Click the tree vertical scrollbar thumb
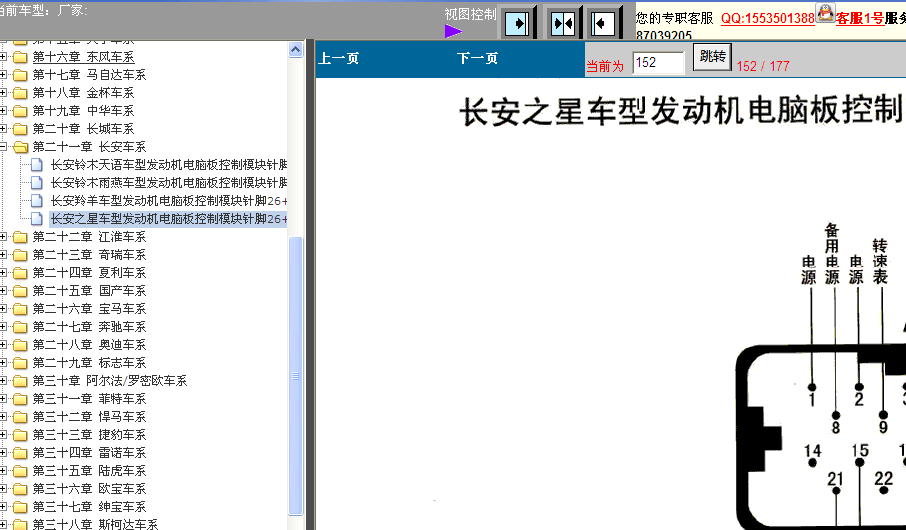Screen dimensions: 906x530 (295, 376)
